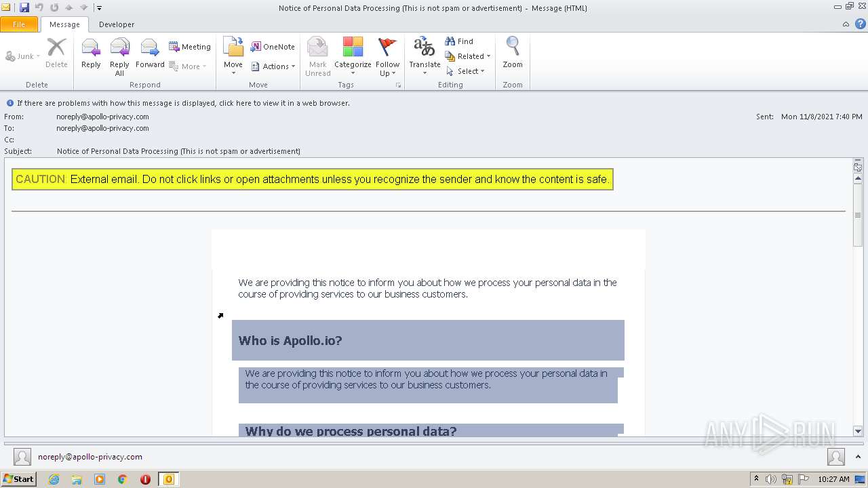The height and width of the screenshot is (488, 868).
Task: Open the Move menu
Action: pos(233,57)
